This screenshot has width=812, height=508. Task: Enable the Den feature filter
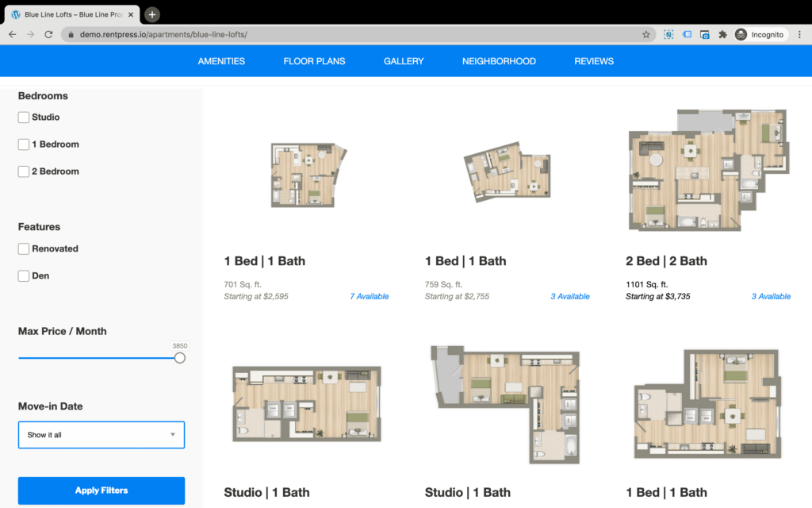(x=23, y=275)
